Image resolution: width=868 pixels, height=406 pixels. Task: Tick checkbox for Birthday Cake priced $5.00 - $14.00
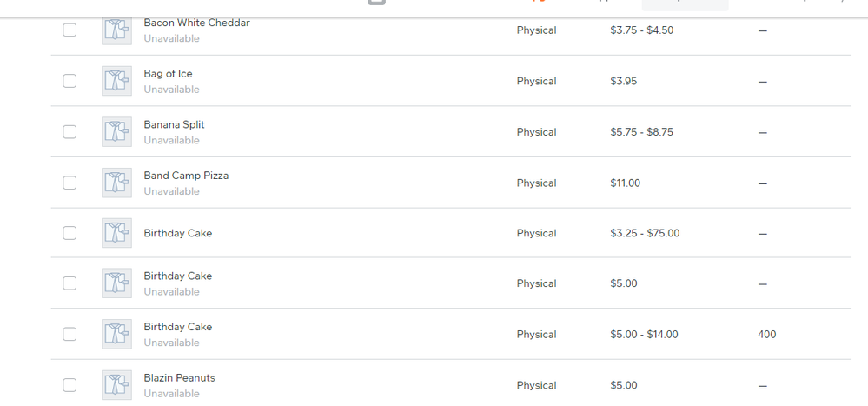pyautogui.click(x=70, y=335)
